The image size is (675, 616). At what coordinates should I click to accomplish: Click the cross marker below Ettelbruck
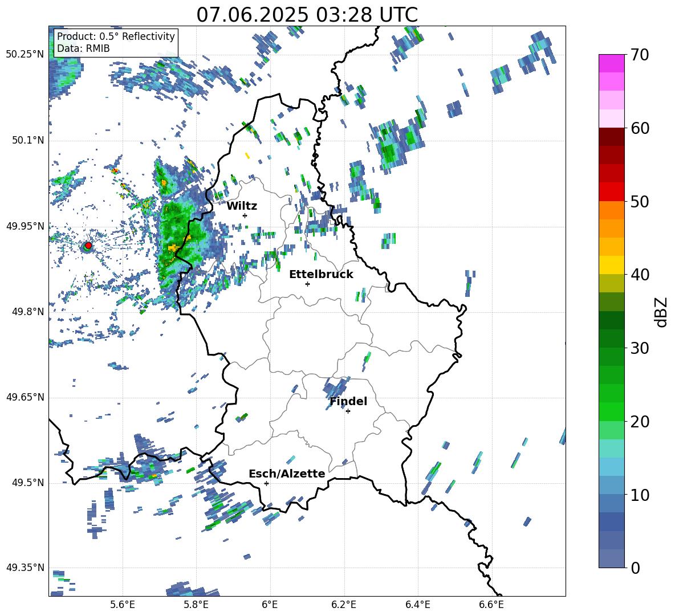307,284
